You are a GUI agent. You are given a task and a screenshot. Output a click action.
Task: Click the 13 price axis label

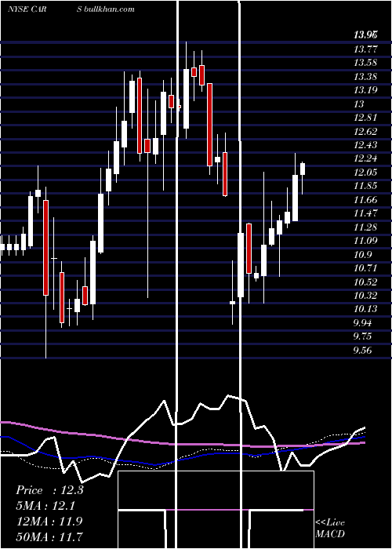click(359, 104)
